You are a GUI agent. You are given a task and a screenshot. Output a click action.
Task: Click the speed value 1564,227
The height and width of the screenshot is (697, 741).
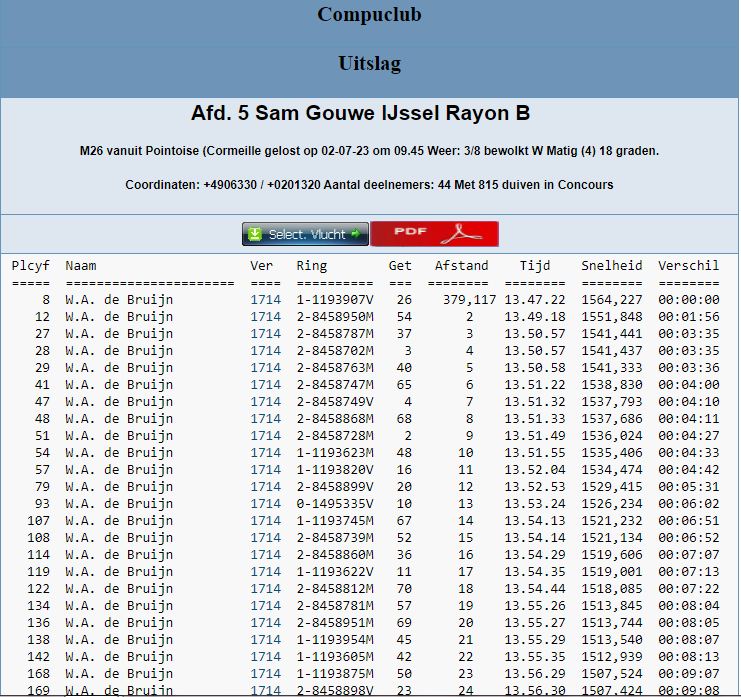click(x=612, y=300)
